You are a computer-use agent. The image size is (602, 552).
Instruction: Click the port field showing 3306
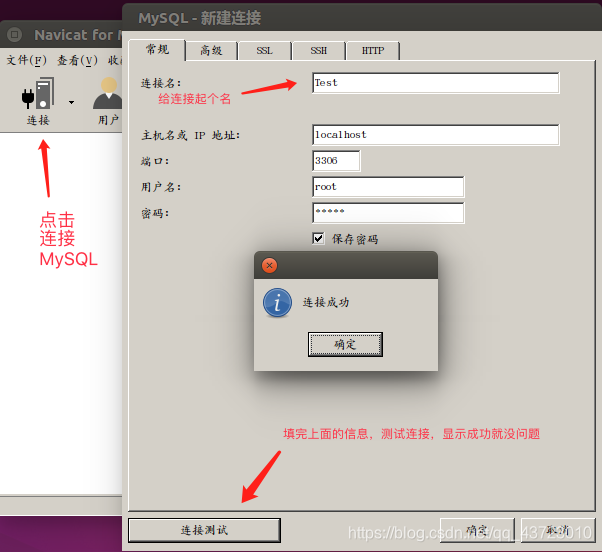(336, 161)
